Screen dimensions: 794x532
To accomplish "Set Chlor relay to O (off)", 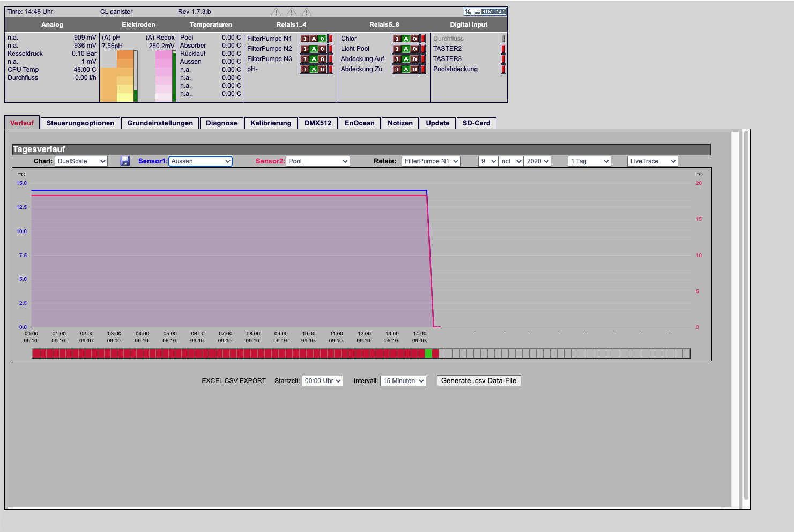I will click(x=414, y=39).
